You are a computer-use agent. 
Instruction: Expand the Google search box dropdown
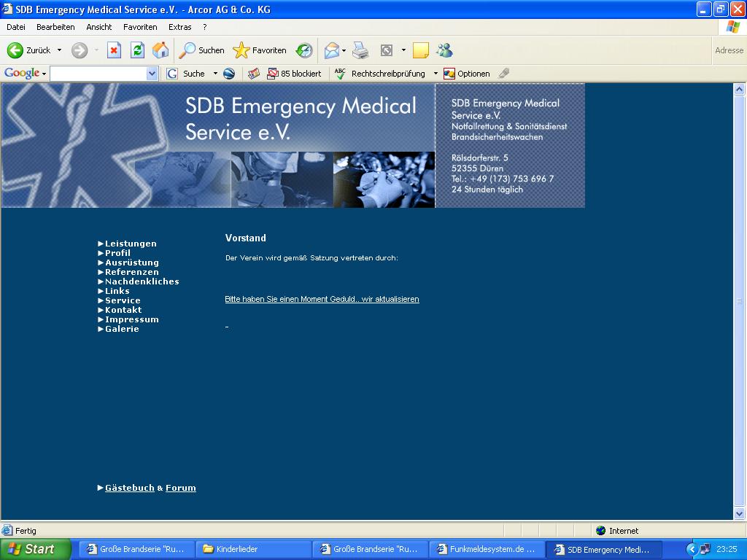[152, 74]
